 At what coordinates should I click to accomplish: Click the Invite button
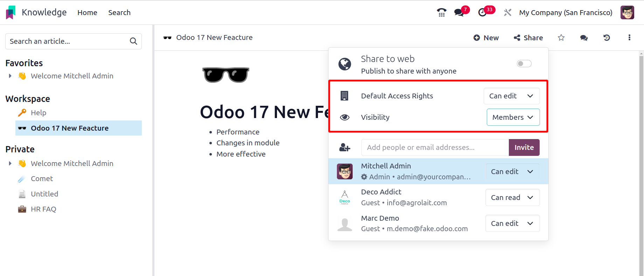[524, 147]
